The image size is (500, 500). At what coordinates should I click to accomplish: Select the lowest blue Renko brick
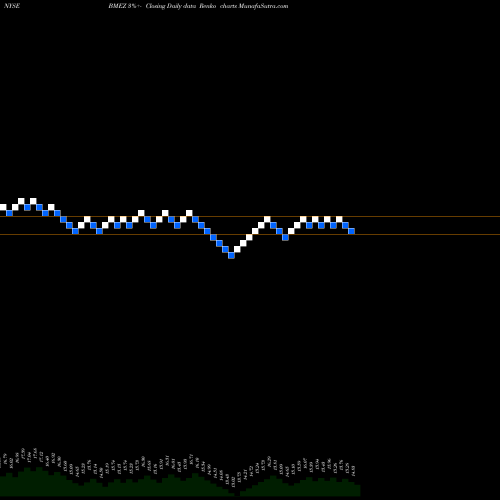click(x=232, y=256)
